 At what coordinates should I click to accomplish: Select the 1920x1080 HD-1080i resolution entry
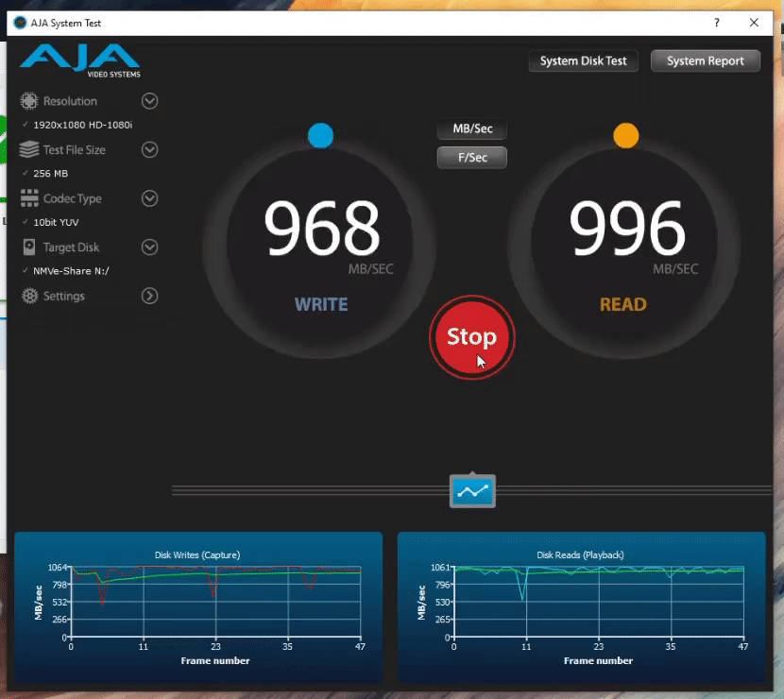pos(82,125)
